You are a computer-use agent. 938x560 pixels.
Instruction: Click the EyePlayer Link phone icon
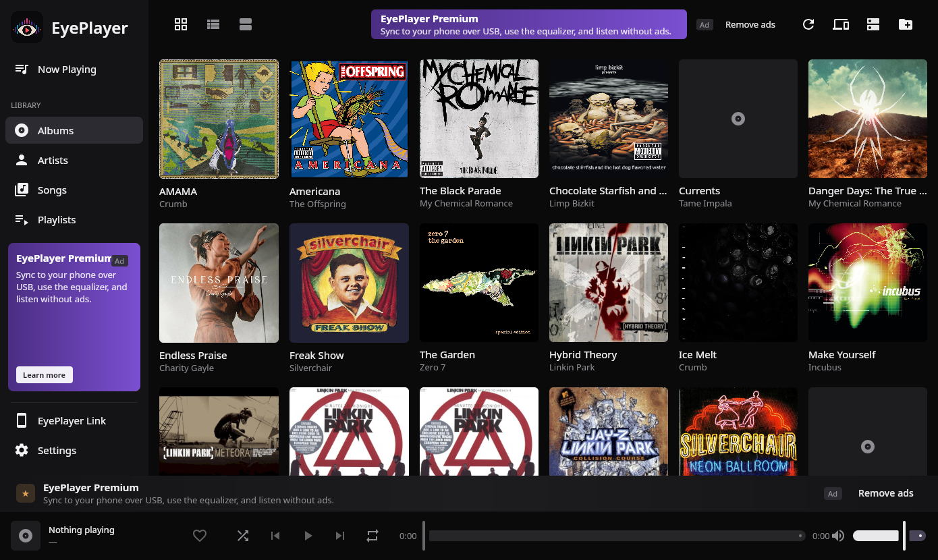[22, 420]
